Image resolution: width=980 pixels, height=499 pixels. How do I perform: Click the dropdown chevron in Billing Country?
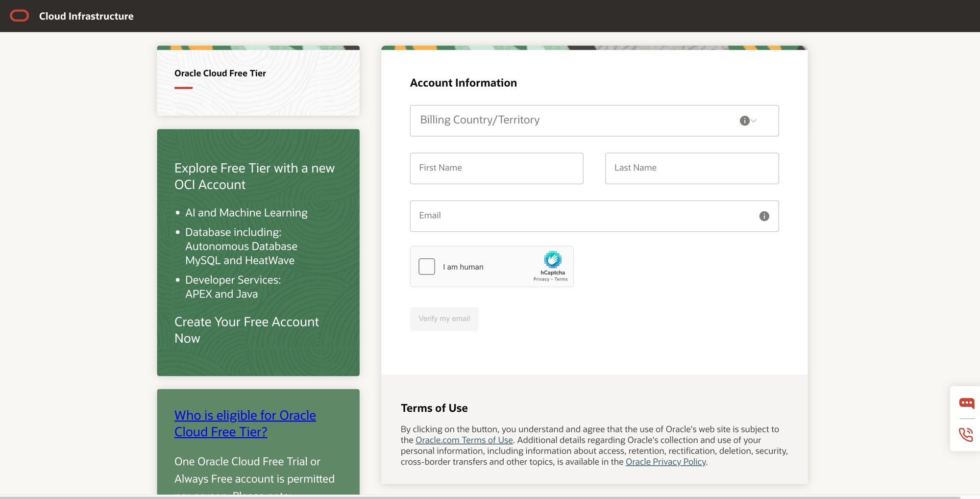(x=754, y=121)
